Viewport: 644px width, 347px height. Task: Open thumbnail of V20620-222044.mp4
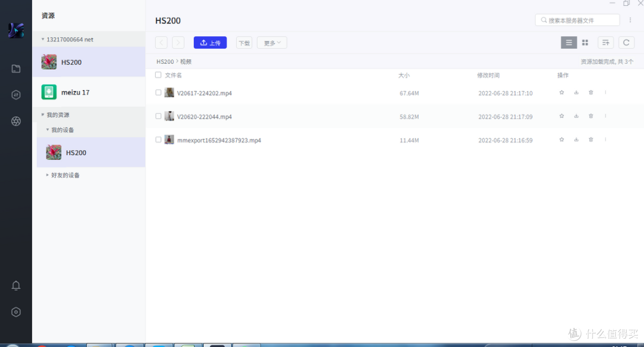point(169,116)
